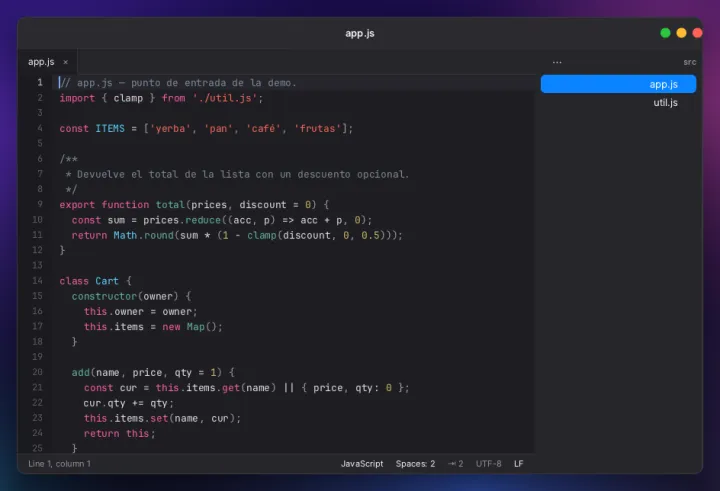Click the green window button
The image size is (720, 491).
[665, 33]
